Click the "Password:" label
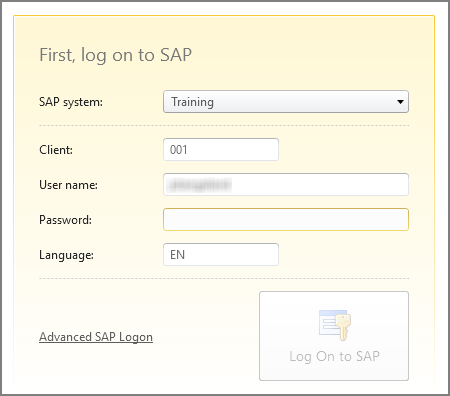 [65, 220]
